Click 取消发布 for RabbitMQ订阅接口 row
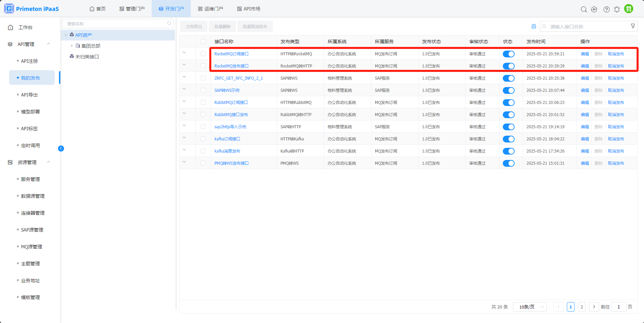This screenshot has height=323, width=644. [616, 103]
